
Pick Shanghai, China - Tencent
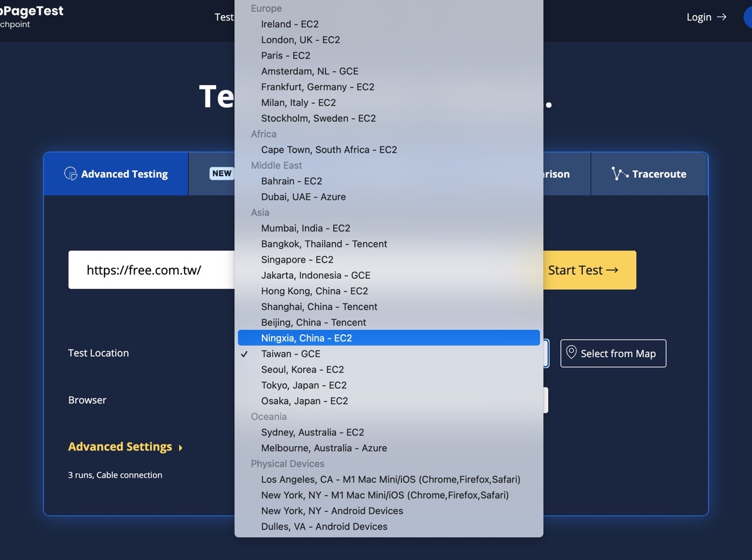tap(389, 307)
